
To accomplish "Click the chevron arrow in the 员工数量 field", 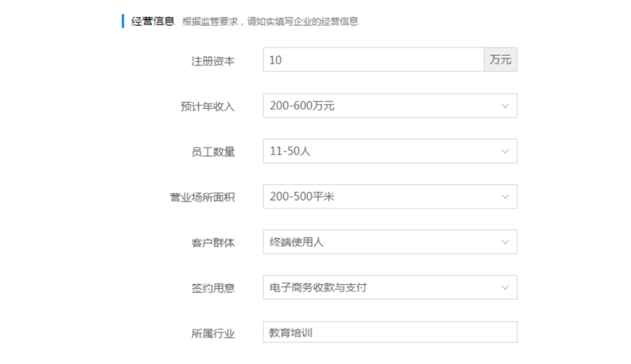I will coord(505,151).
